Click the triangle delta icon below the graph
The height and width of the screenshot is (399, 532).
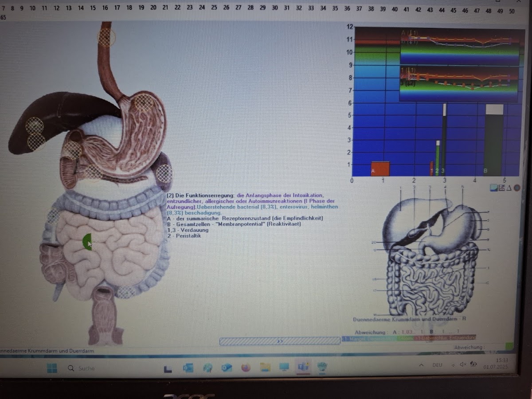pos(509,188)
